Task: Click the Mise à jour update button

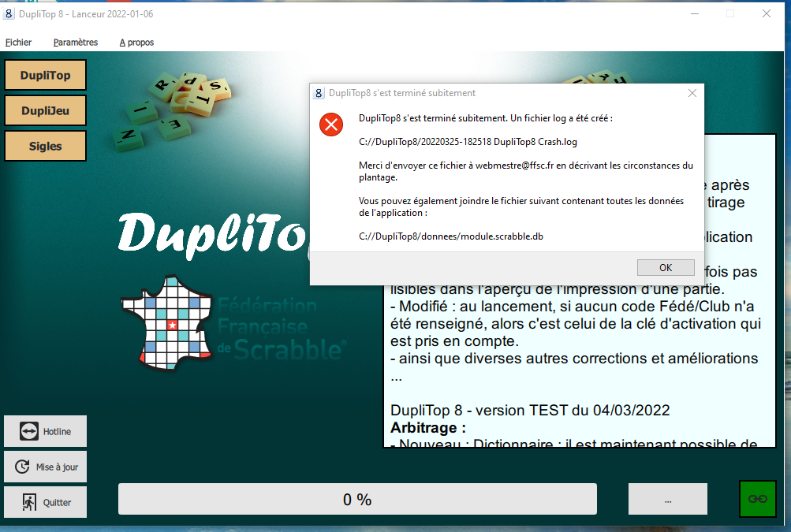Action: 46,467
